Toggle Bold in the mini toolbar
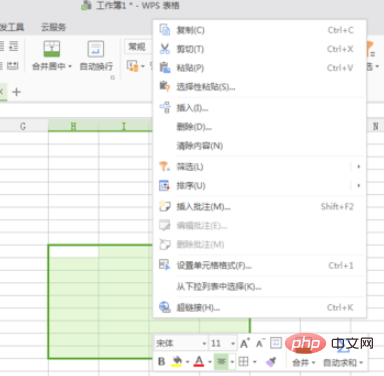This screenshot has width=384, height=376. pyautogui.click(x=162, y=362)
